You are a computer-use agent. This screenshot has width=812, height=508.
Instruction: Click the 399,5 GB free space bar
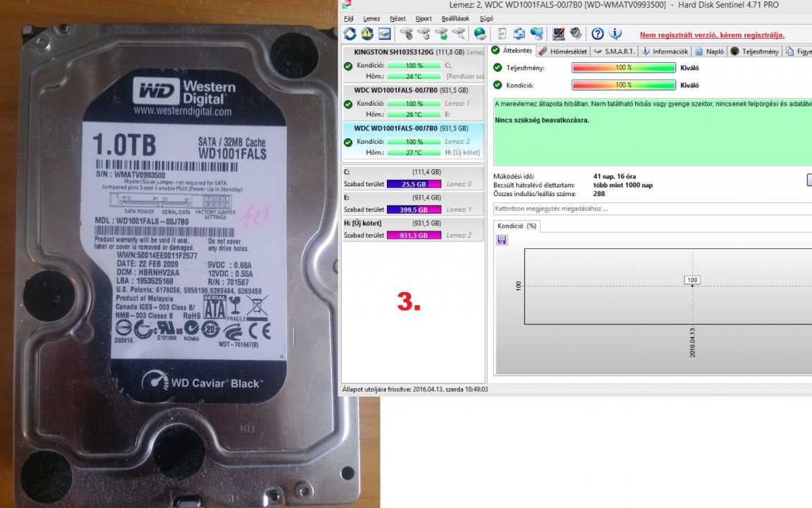(414, 210)
